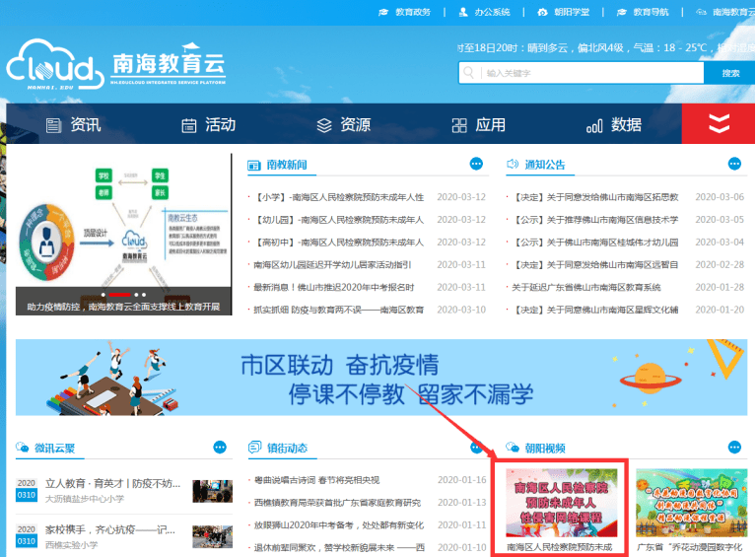This screenshot has width=756, height=557.
Task: Open 立人教育·育英才 article
Action: pos(112,483)
